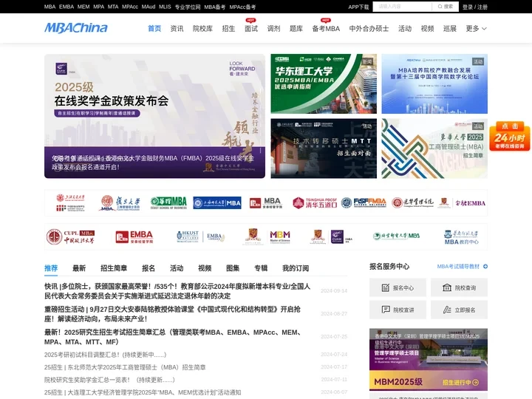
Task: Open the 金融EMBA logo
Action: (462, 203)
